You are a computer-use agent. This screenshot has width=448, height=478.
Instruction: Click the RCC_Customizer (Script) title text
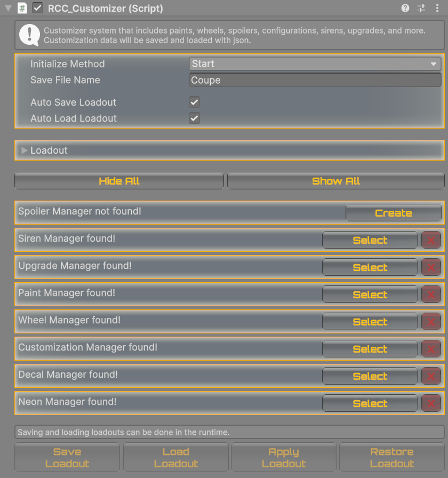tap(106, 9)
